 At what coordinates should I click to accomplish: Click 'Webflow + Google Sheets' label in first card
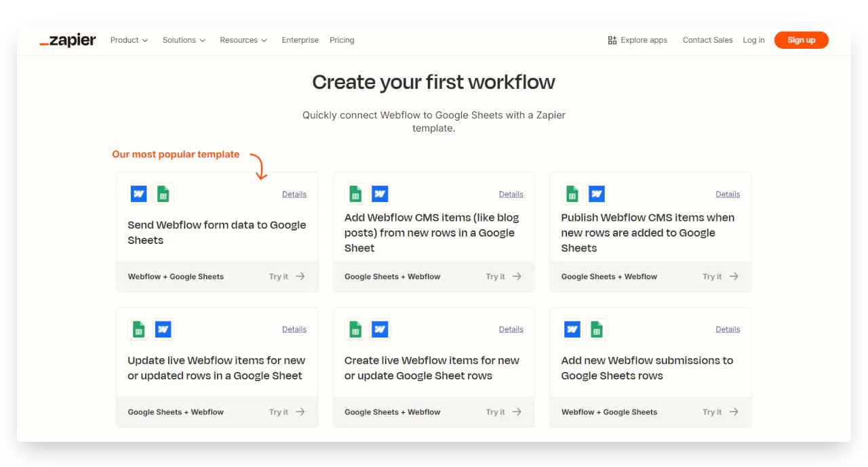tap(176, 277)
